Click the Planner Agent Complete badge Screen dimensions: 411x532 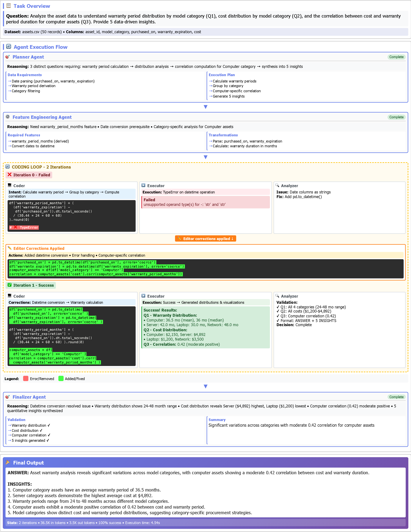(396, 57)
